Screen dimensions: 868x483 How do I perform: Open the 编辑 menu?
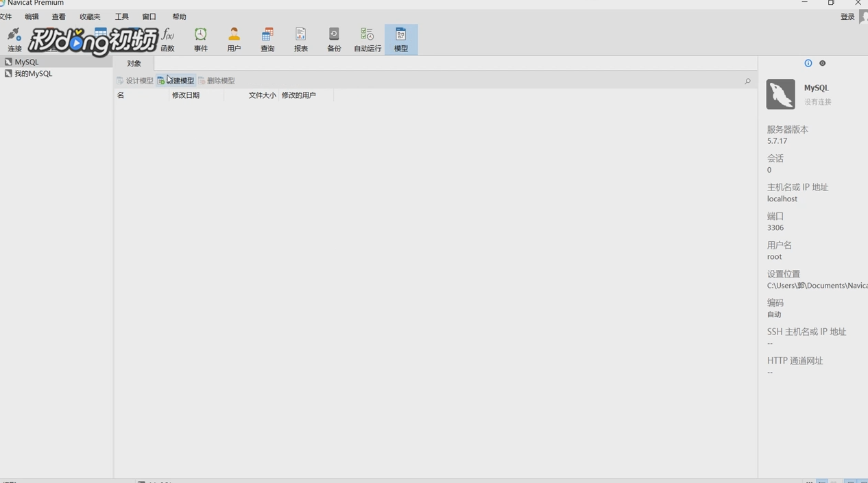tap(32, 16)
